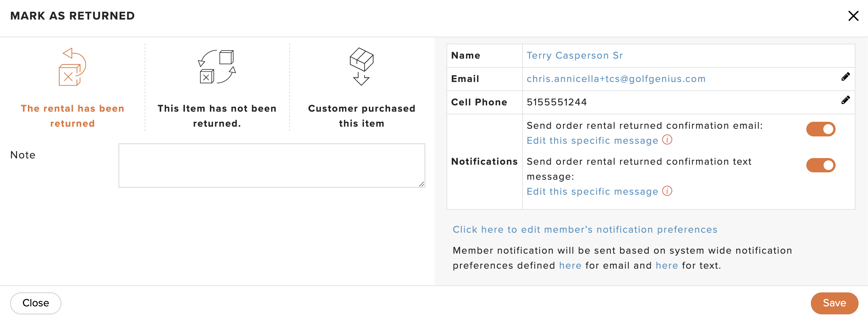Open info icon beside text message link
868x321 pixels.
point(667,191)
